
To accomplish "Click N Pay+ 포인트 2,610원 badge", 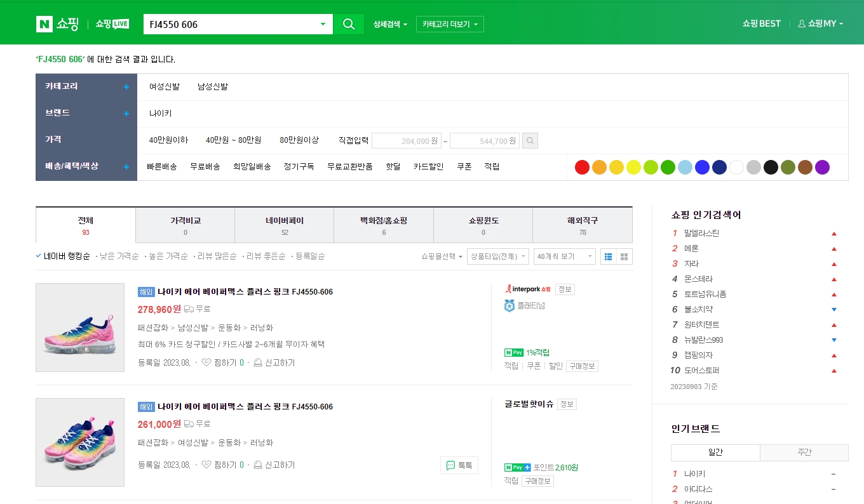I will (x=541, y=467).
